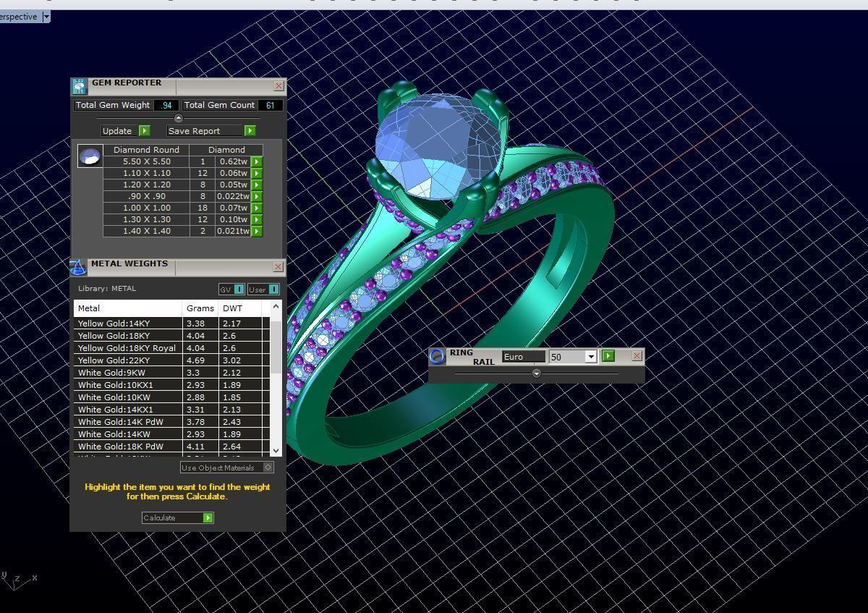This screenshot has width=868, height=613.
Task: Click the 3.02 DWT cell
Action: [240, 360]
